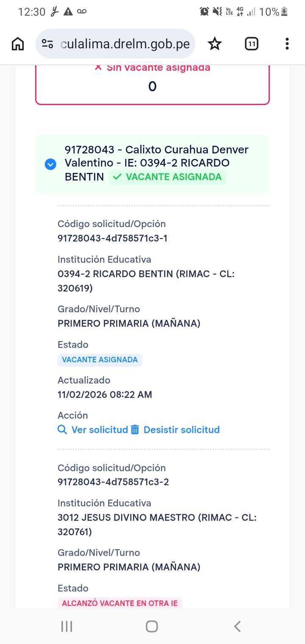Viewport: 305px width, 644px height.
Task: Open the tab switcher showing 11 tabs
Action: tap(251, 44)
